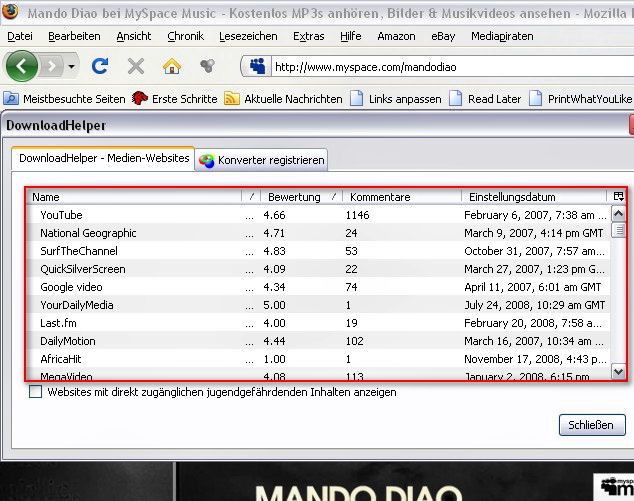The height and width of the screenshot is (501, 634).
Task: Open the back/forward history dropdown arrow
Action: point(72,66)
